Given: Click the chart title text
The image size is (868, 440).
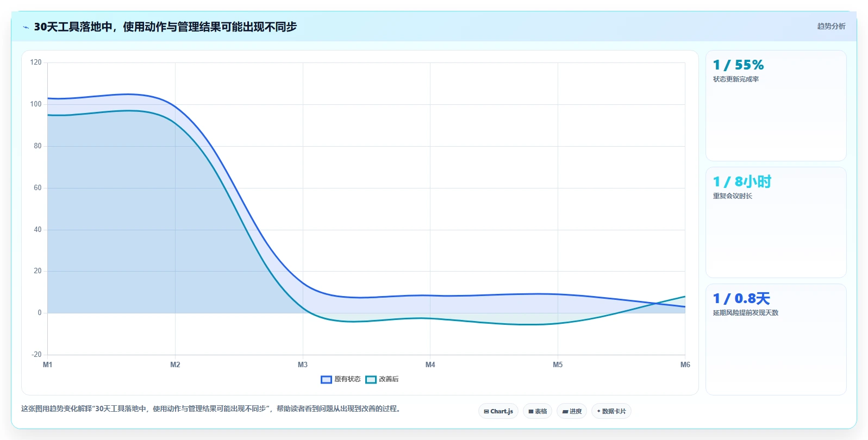Looking at the screenshot, I should coord(165,27).
